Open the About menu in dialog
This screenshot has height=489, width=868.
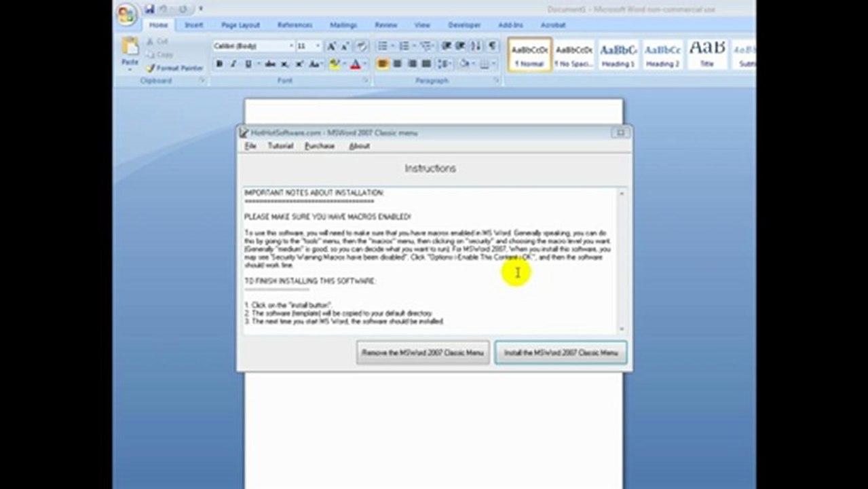(359, 146)
